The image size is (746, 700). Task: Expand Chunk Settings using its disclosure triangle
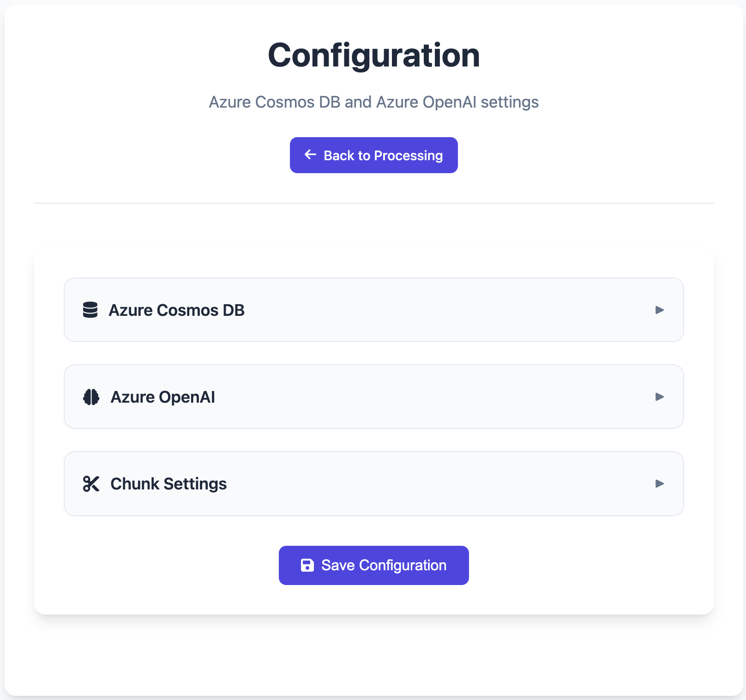point(660,483)
